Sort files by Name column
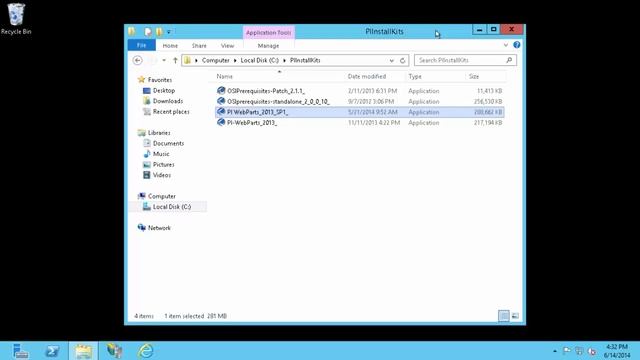Image resolution: width=640 pixels, height=360 pixels. coord(224,76)
